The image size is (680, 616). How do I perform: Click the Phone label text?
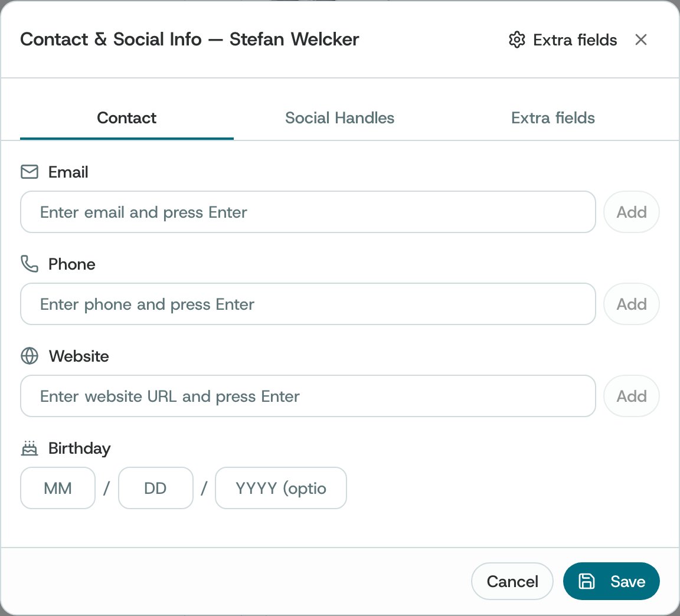[x=71, y=264]
